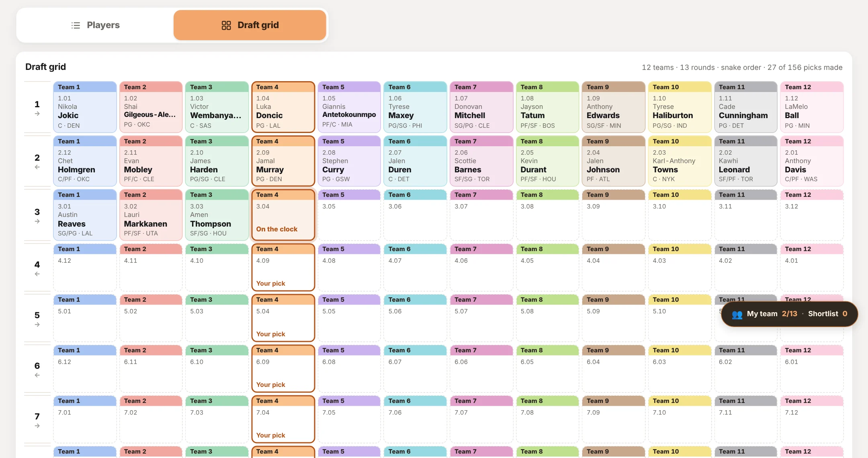Click the grid icon beside Draft grid

point(226,25)
